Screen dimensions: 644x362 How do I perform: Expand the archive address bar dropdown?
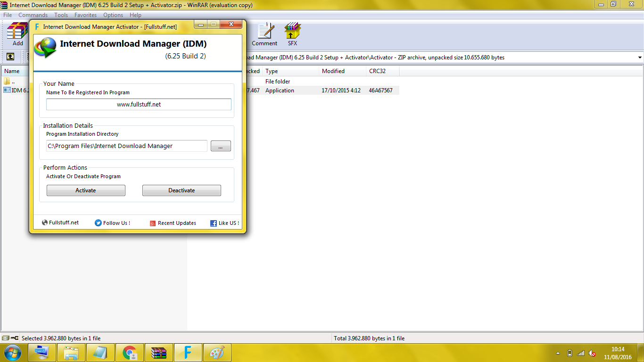pyautogui.click(x=639, y=57)
